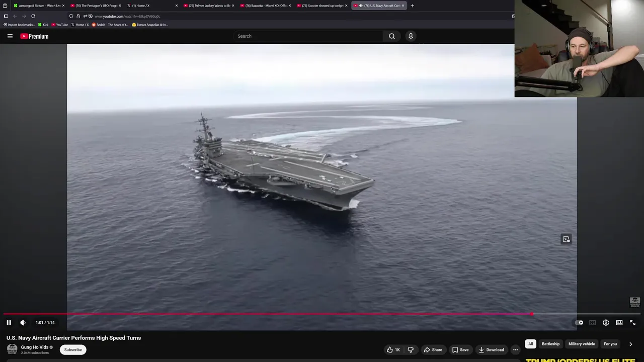Open the Kick bookmark
Screen dimensions: 644x362
coord(43,25)
